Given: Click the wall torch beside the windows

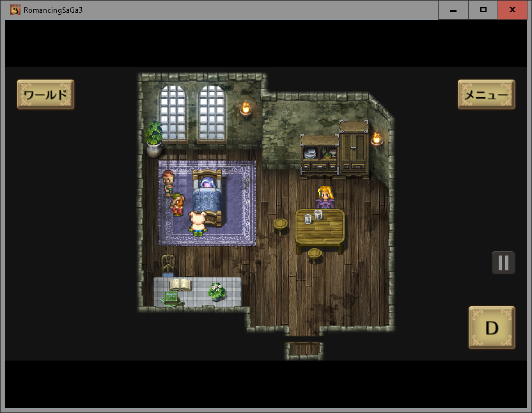Looking at the screenshot, I should 246,109.
